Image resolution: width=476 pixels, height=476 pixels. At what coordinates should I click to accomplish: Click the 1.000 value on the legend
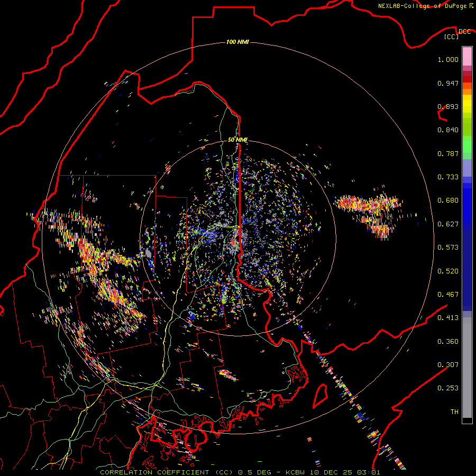pos(448,59)
